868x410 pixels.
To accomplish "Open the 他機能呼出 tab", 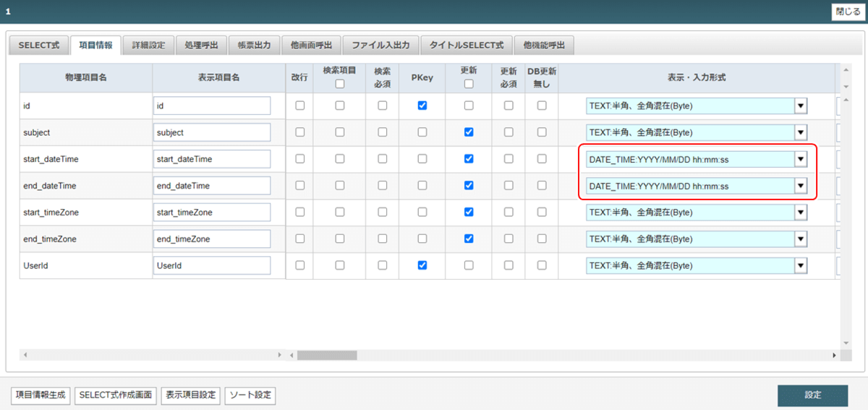I will click(x=544, y=45).
